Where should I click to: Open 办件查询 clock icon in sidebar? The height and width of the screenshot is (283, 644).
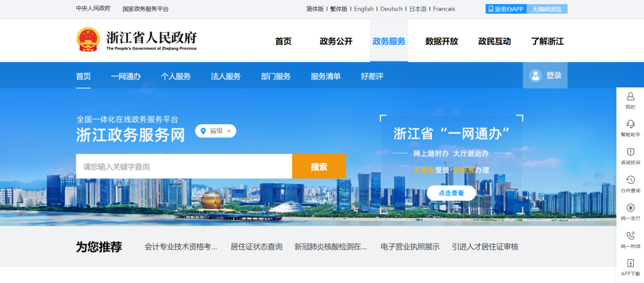630,180
